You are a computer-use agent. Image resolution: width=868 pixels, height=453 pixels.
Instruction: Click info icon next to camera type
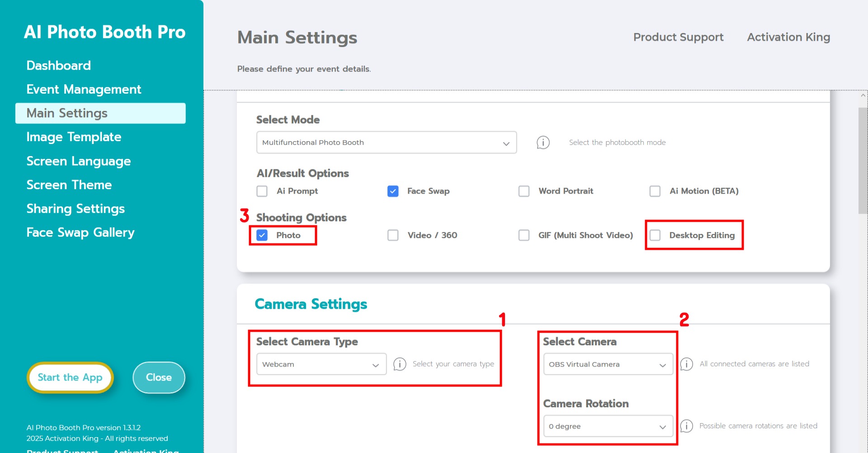click(400, 364)
